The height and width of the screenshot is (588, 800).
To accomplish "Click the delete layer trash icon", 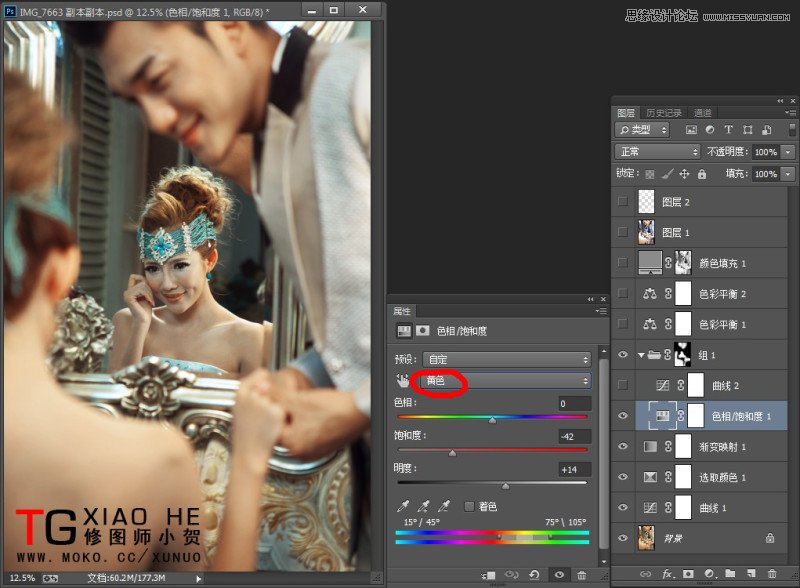I will pos(772,574).
